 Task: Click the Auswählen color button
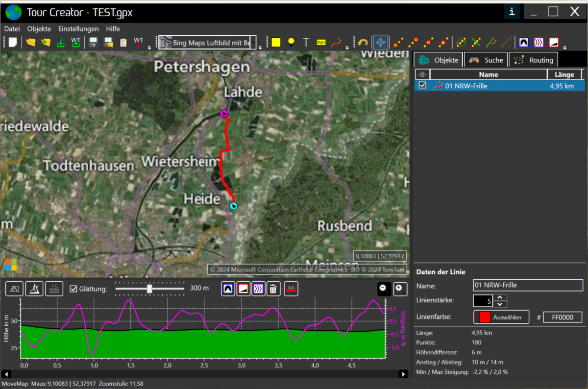(501, 317)
